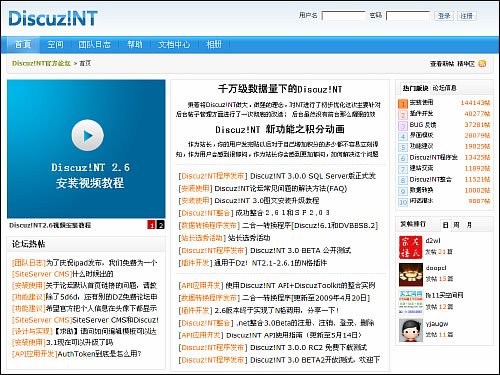Open 使用Discuz!NT API+DiscuzToolkit post
Screen dimensions: 500x375
[x=300, y=285]
